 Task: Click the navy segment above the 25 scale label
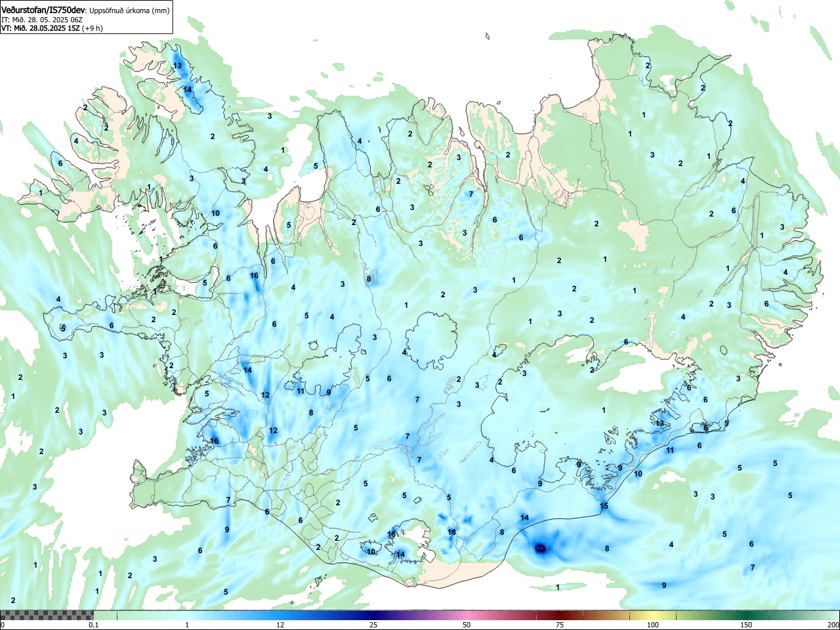(373, 615)
